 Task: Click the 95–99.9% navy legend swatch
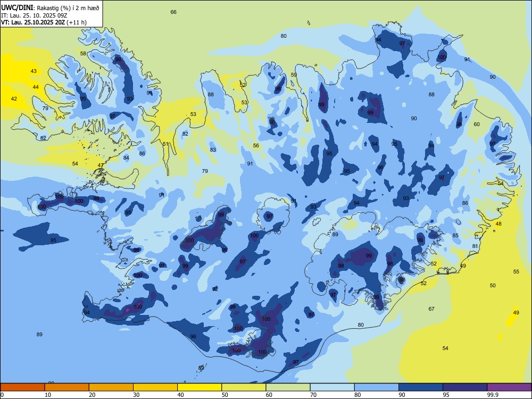click(465, 387)
